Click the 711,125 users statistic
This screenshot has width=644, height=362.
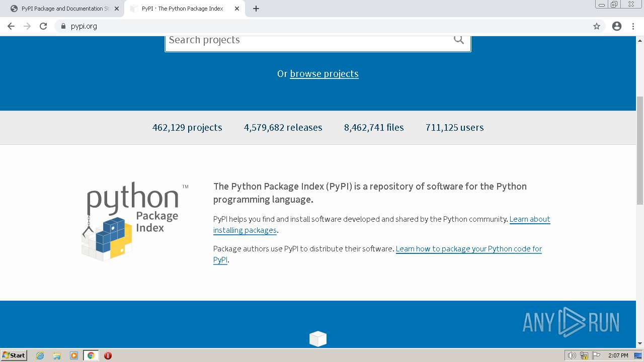pos(454,128)
